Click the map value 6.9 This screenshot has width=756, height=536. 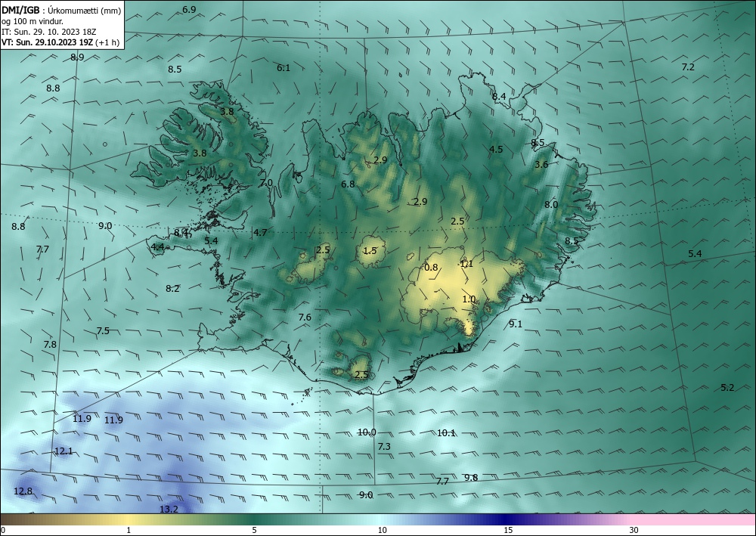190,9
